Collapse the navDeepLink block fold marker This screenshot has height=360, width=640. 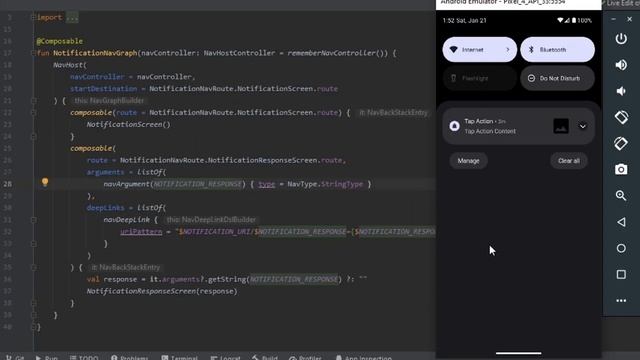(33, 220)
